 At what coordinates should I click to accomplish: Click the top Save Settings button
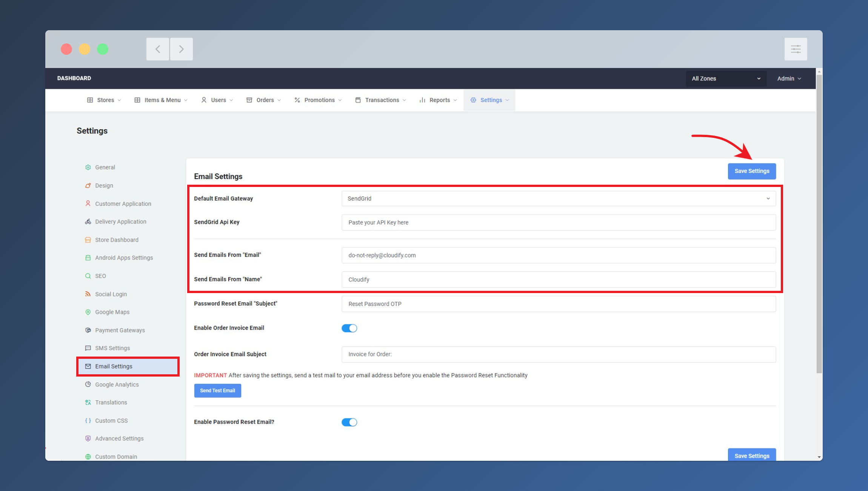click(x=752, y=171)
